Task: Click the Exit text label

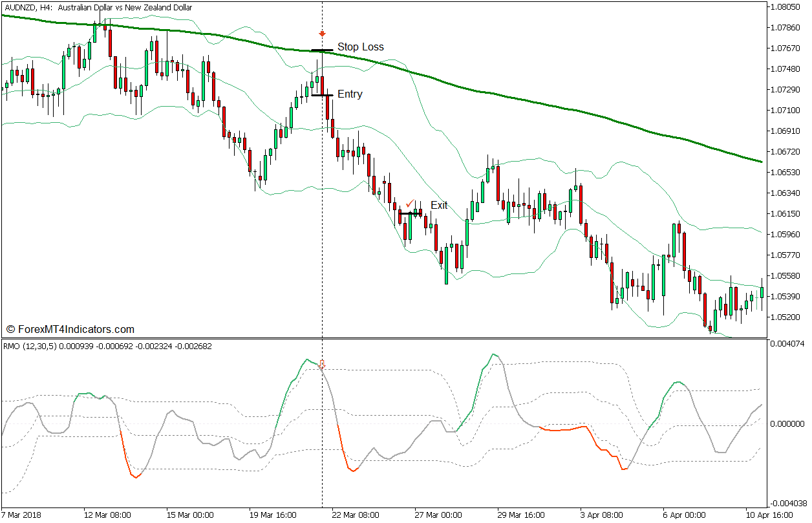Action: click(439, 206)
